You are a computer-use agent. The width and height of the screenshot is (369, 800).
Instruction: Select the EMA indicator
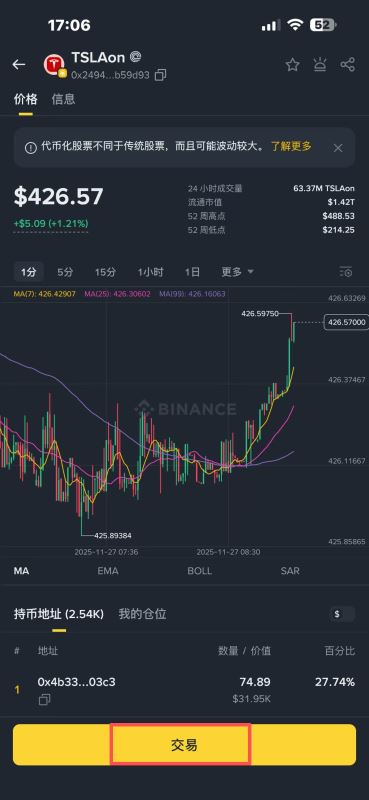[108, 571]
